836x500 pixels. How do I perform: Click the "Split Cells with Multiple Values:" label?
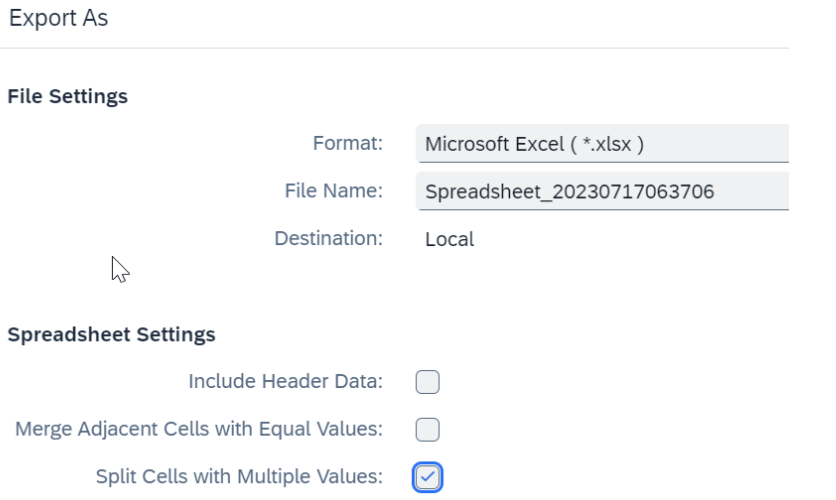[x=239, y=476]
